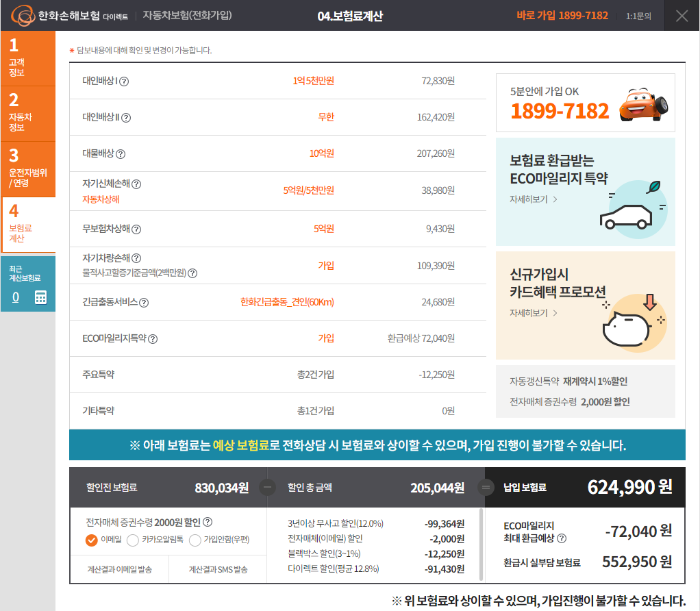
Task: Open 자세히보기 under ECO마일리지 특약 banner
Action: click(533, 200)
